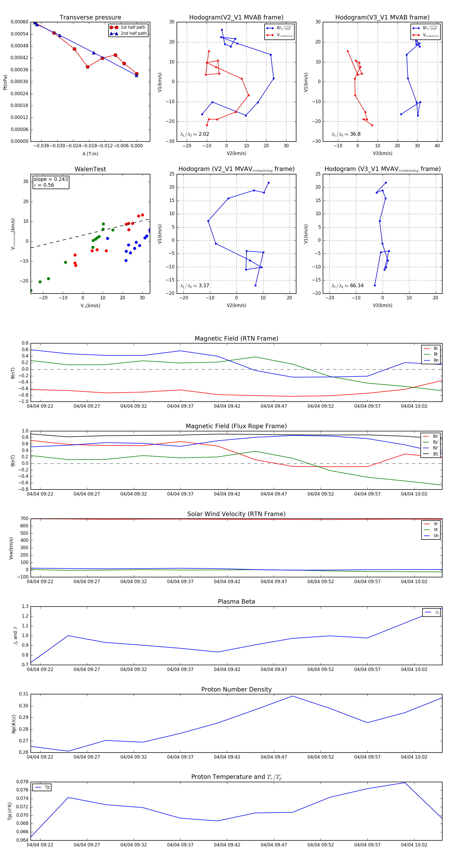The height and width of the screenshot is (868, 473).
Task: Click '04/04 10:02' tick under Proton Temperature
Action: 414,845
